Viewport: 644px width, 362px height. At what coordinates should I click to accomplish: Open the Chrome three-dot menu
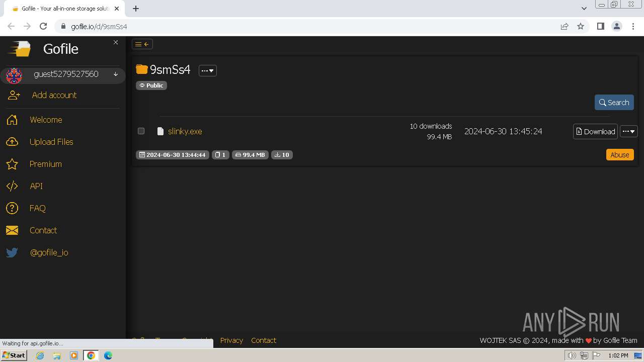tap(633, 27)
